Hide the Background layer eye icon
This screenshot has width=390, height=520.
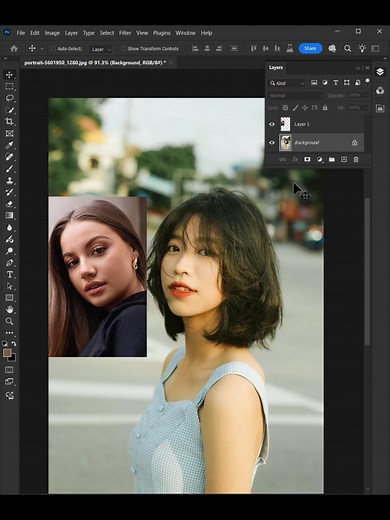pos(272,143)
